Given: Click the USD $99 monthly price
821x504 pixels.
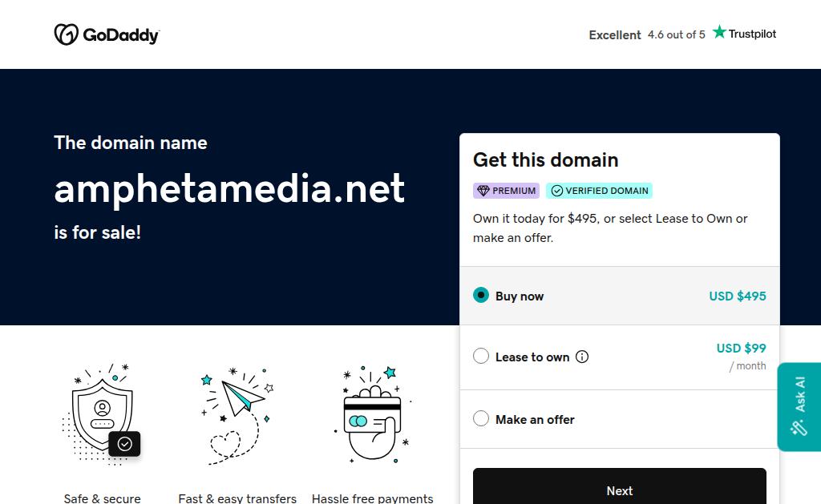Looking at the screenshot, I should (x=741, y=348).
